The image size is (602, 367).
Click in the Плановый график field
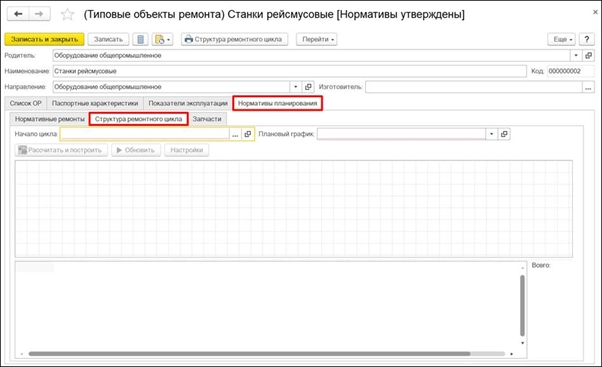(401, 134)
